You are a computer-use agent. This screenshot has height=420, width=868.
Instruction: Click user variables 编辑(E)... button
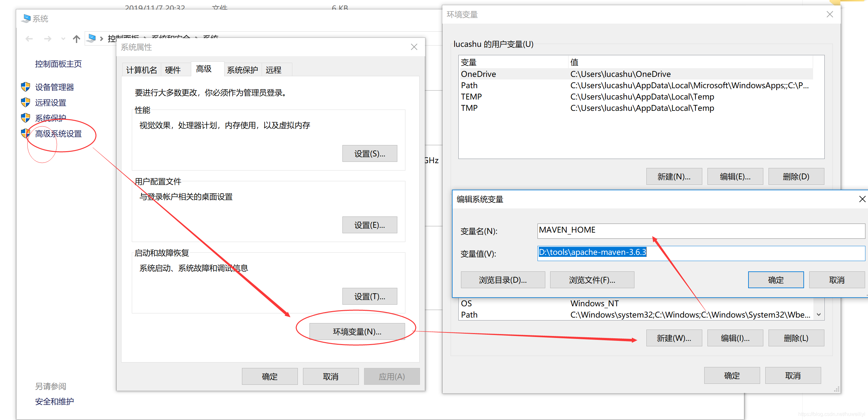[x=735, y=176]
